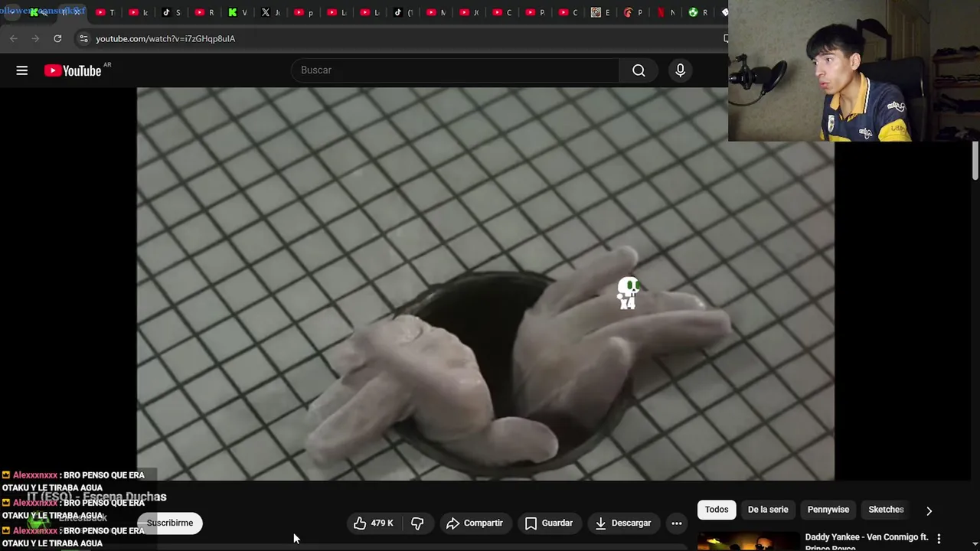Pause the video by clicking the player
Image resolution: width=980 pixels, height=551 pixels.
(x=485, y=283)
